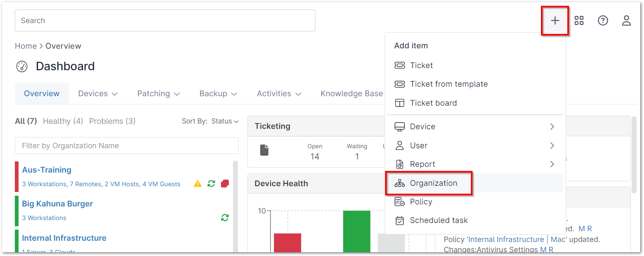
Task: Click the red policy icon beside Aus-Training
Action: pyautogui.click(x=225, y=184)
